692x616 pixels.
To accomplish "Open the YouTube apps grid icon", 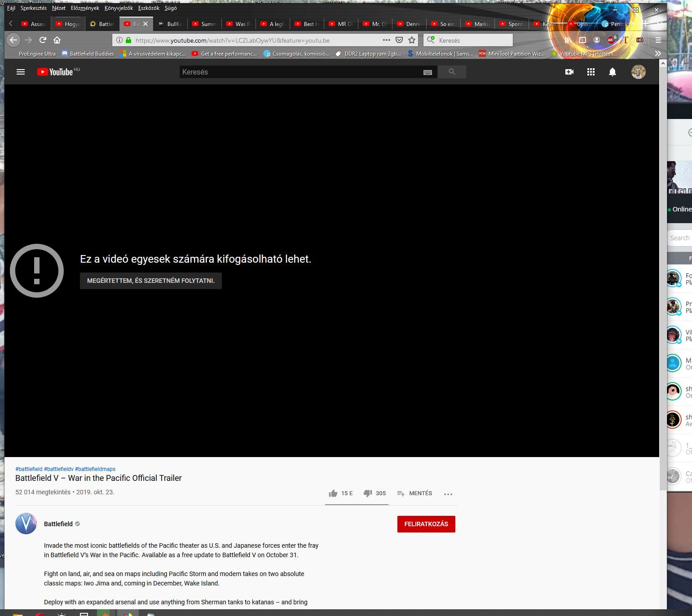I will (x=591, y=72).
